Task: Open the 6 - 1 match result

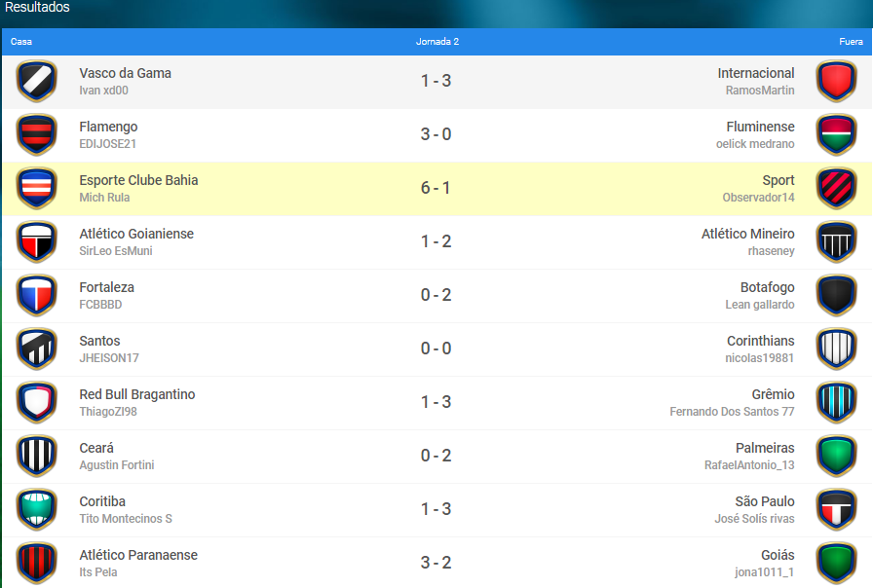Action: (436, 188)
